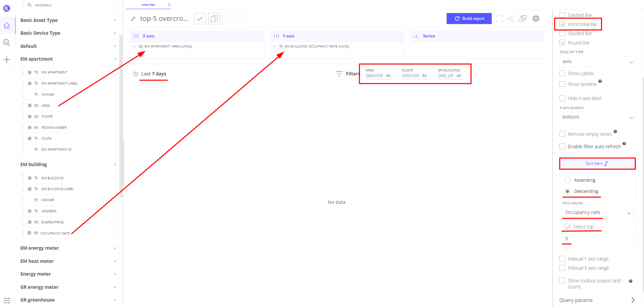Click the Last 7 days time range
644x307 pixels.
point(153,74)
